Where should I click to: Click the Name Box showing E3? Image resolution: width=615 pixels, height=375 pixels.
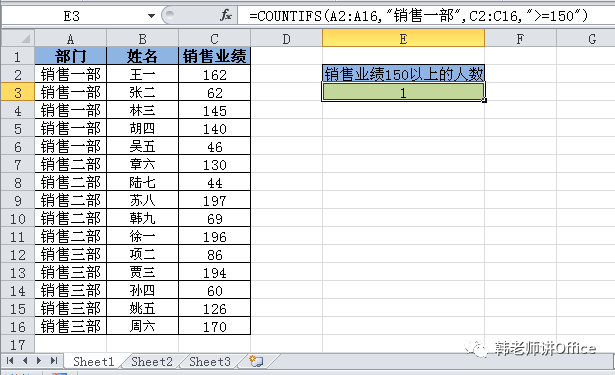click(72, 16)
